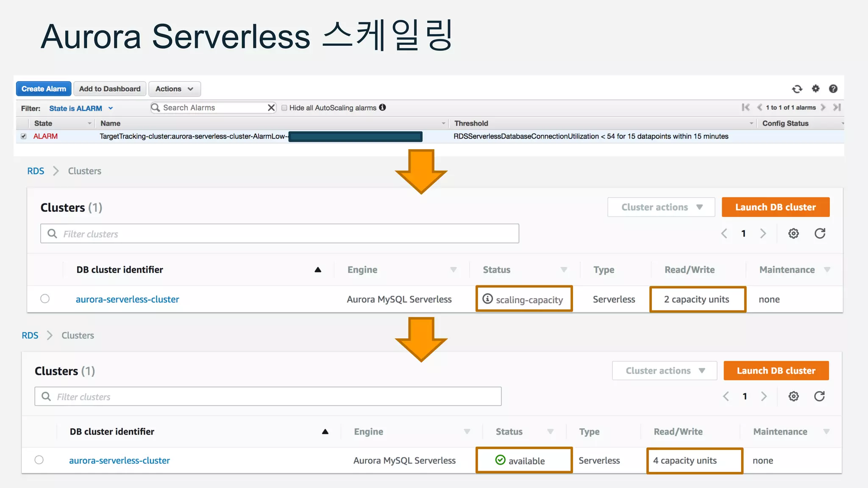Image resolution: width=868 pixels, height=488 pixels.
Task: Enable Hide all AutoScaling alarms checkbox
Action: tap(284, 108)
